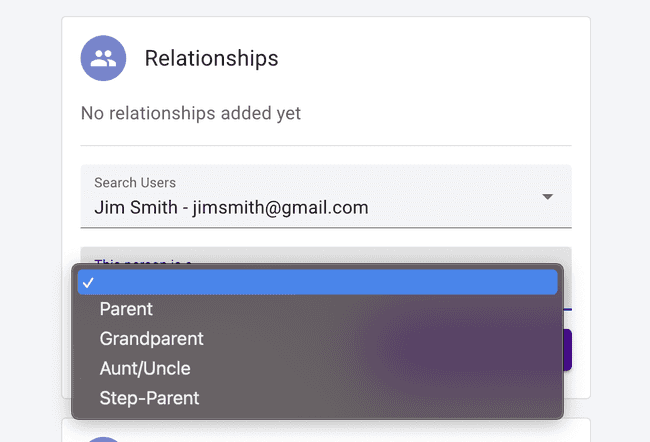
Task: Click the divider line under the empty message
Action: [x=326, y=146]
